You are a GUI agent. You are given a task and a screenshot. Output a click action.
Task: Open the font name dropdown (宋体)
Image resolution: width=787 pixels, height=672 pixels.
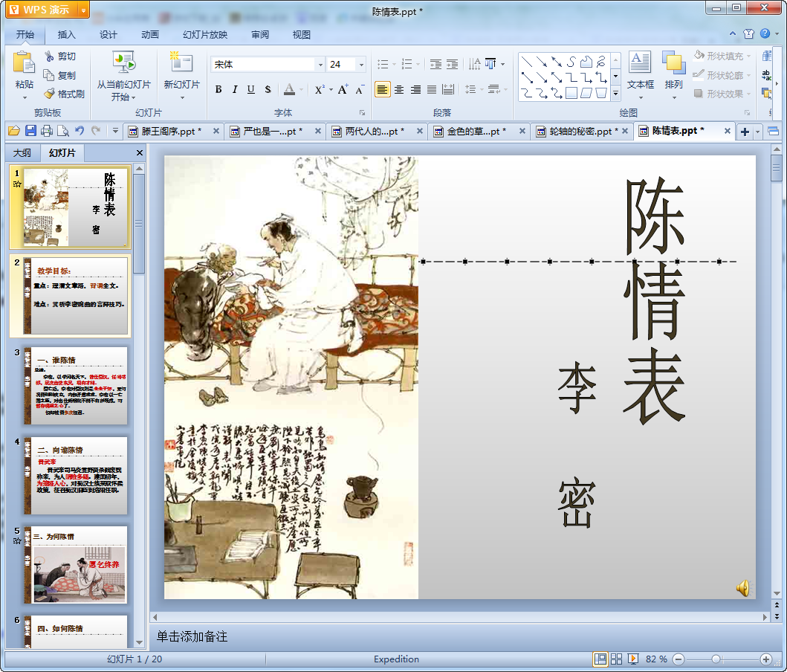click(320, 65)
